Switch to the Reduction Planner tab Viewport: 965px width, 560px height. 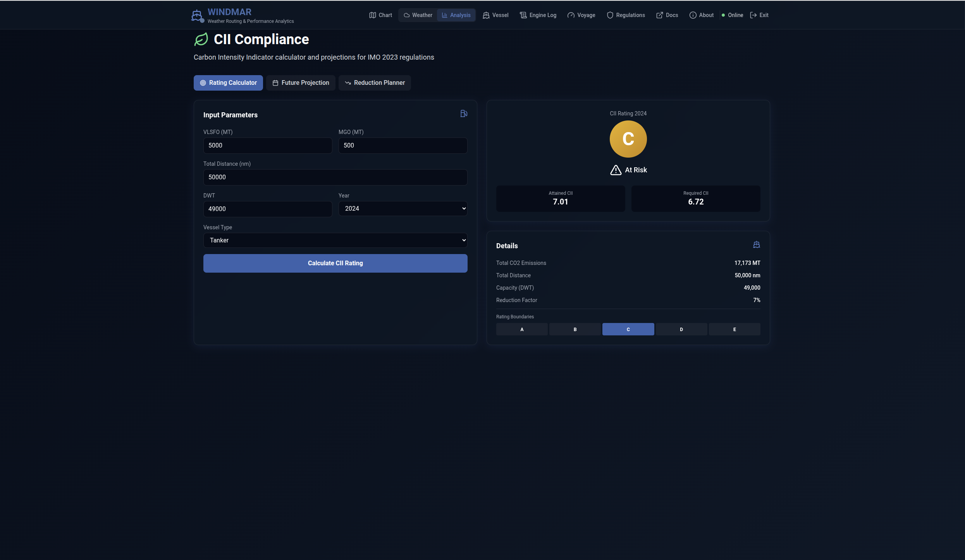[375, 83]
